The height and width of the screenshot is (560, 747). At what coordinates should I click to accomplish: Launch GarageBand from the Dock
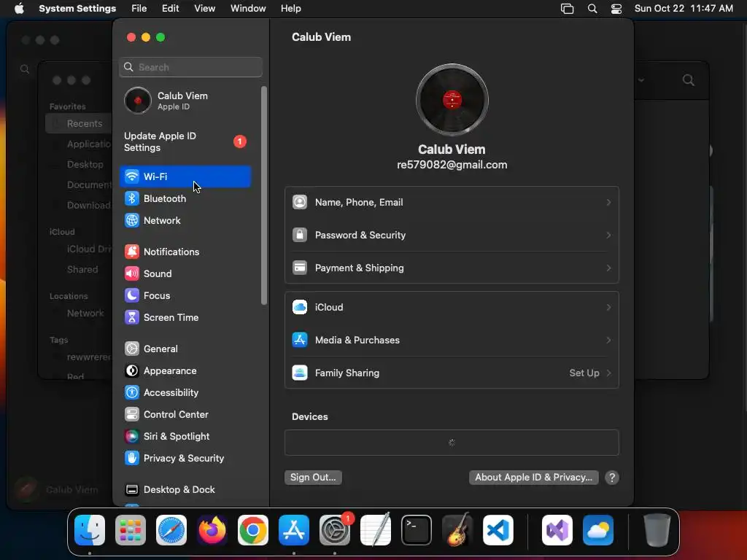tap(457, 529)
